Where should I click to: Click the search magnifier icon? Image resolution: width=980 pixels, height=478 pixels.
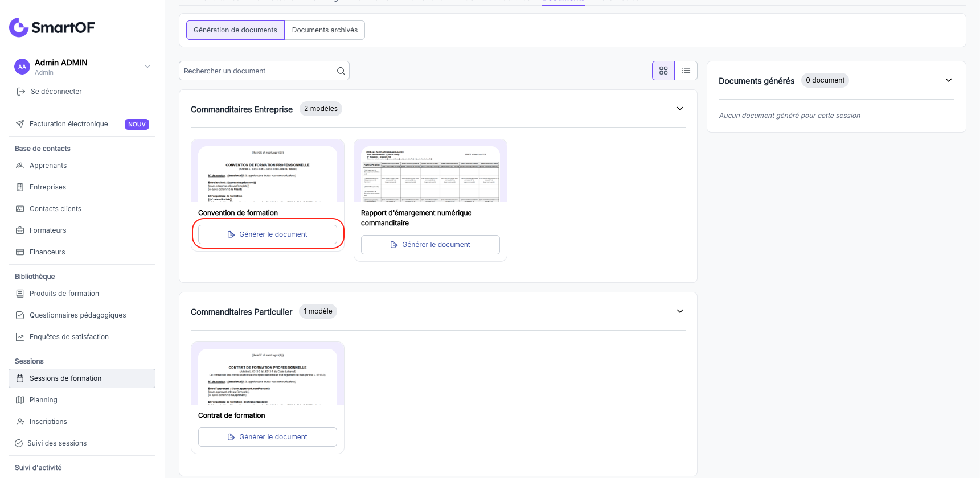point(341,71)
